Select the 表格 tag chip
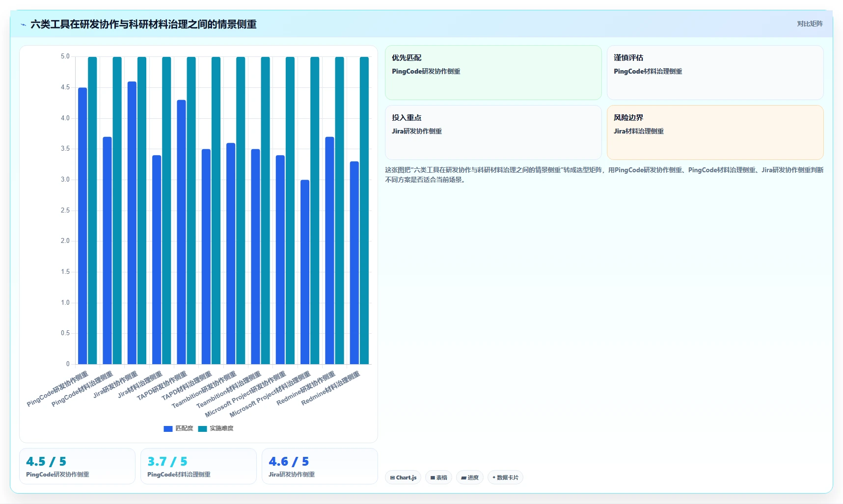The width and height of the screenshot is (843, 504). [439, 477]
